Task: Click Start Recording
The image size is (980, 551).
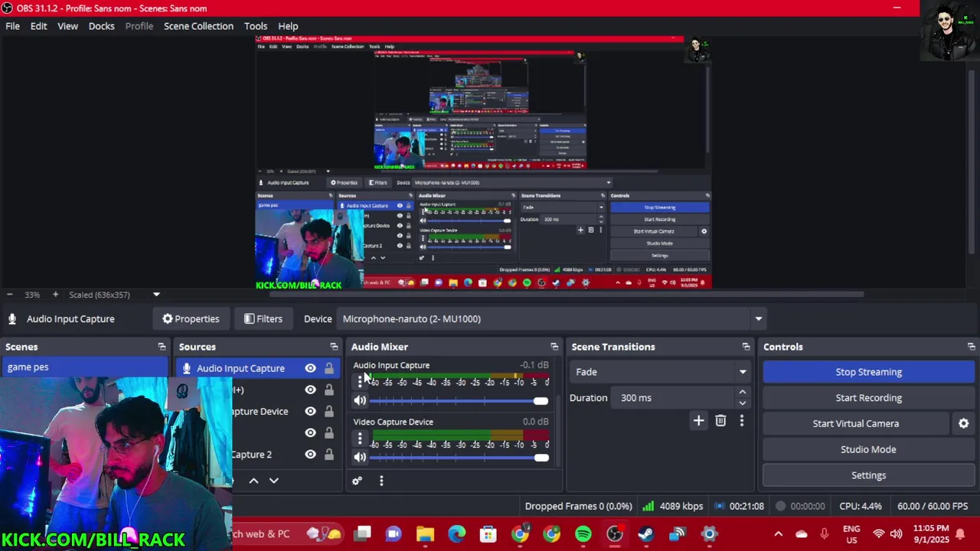Action: point(868,398)
